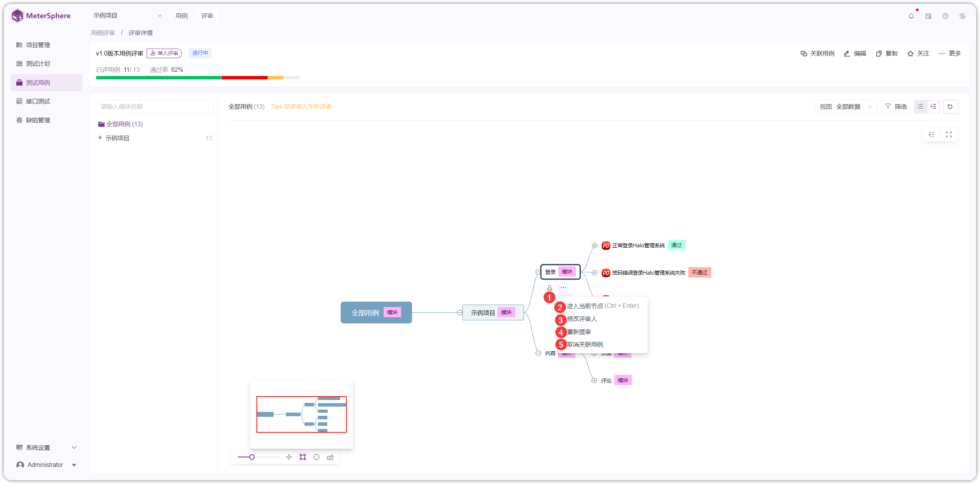Expand the 评论 module plus circle
980x484 pixels.
594,381
